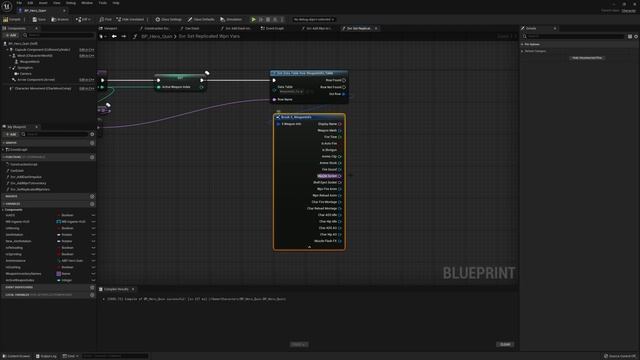Click WB Ingame HUD variable type swatch
Screen dimensions: 640x360
(x=58, y=222)
